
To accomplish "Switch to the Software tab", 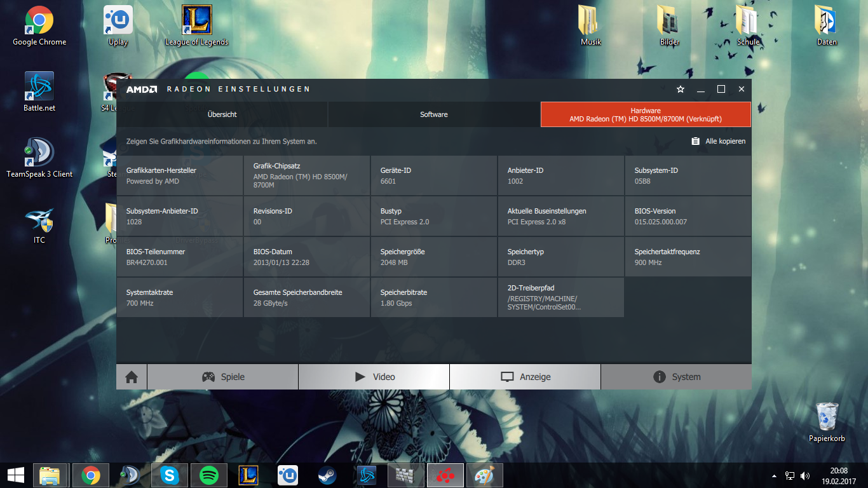I will click(434, 114).
